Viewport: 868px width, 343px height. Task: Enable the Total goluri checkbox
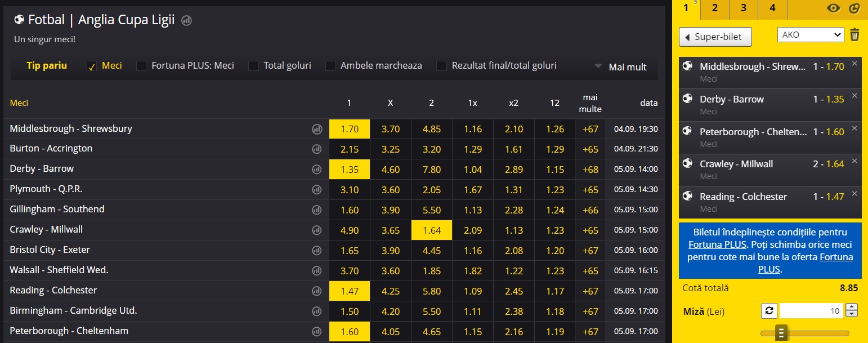point(254,66)
